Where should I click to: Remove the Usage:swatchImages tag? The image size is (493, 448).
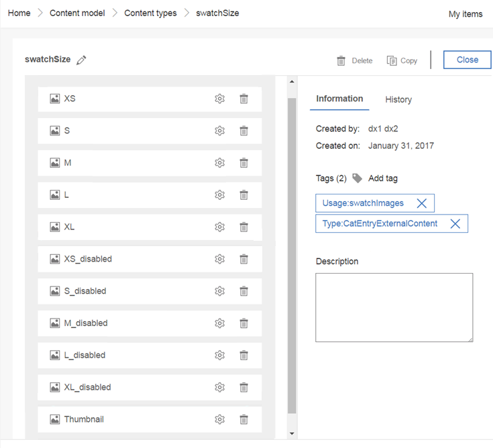(422, 203)
